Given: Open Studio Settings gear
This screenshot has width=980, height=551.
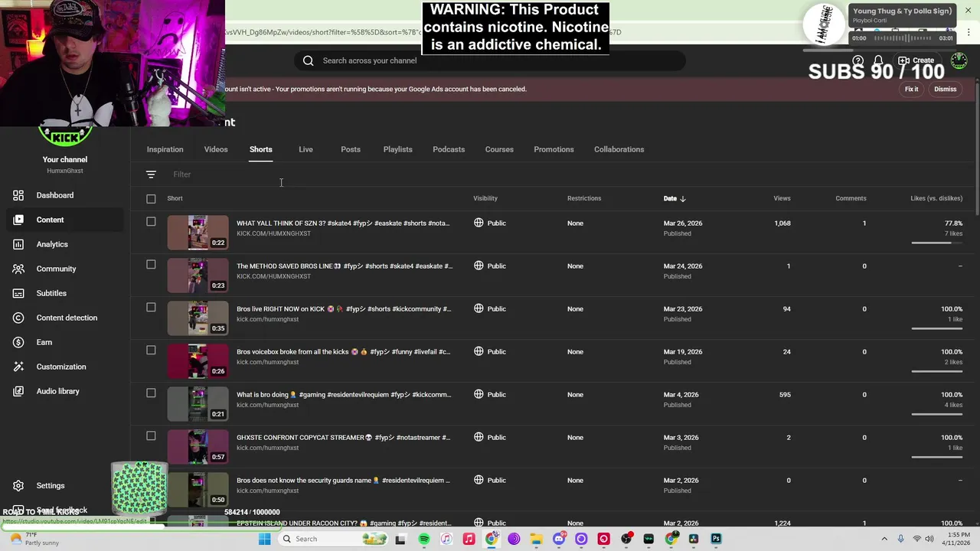Looking at the screenshot, I should click(18, 485).
